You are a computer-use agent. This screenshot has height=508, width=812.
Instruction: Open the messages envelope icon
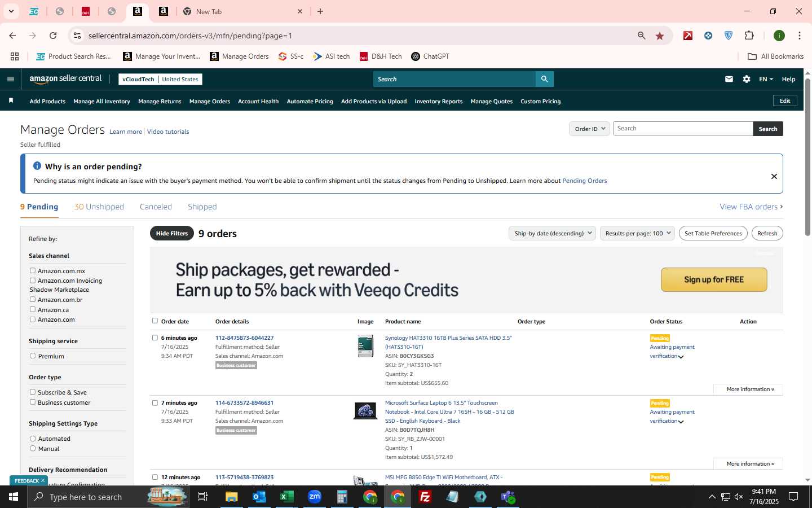(x=729, y=79)
